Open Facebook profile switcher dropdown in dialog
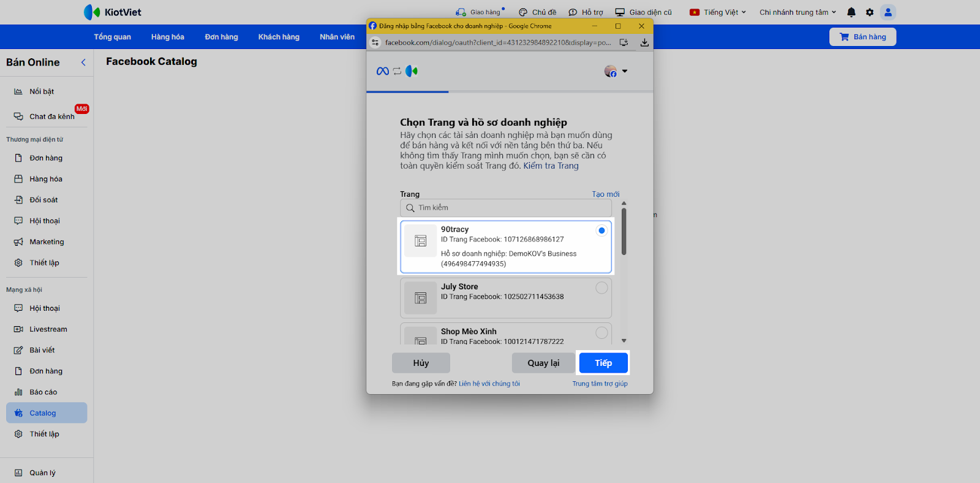Viewport: 980px width, 483px height. click(616, 71)
